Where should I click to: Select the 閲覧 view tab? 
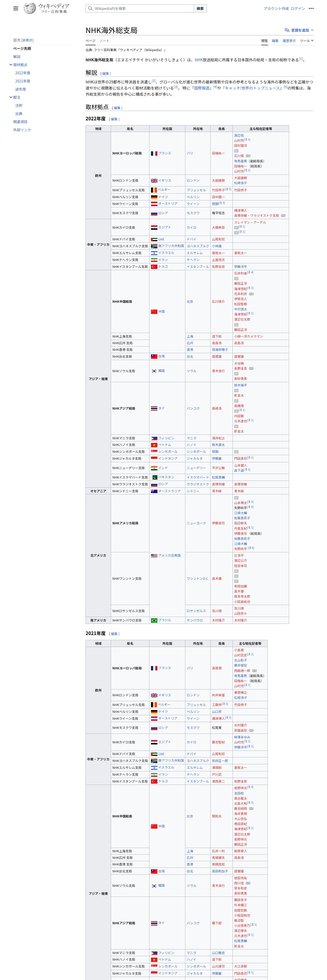[265, 41]
